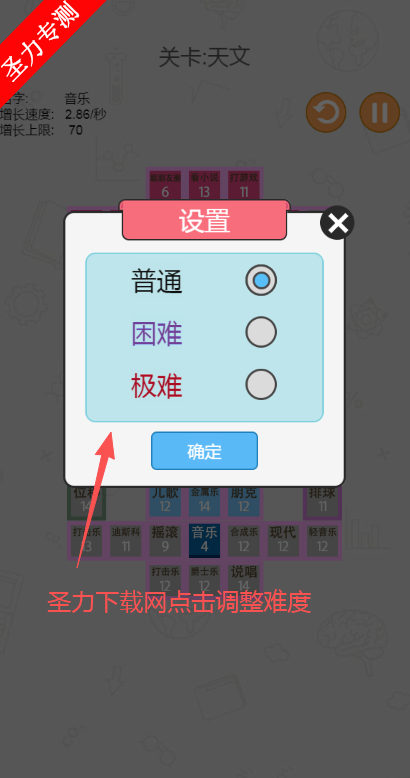Click the 普通 difficulty label
Viewport: 410px width, 778px height.
coord(157,282)
